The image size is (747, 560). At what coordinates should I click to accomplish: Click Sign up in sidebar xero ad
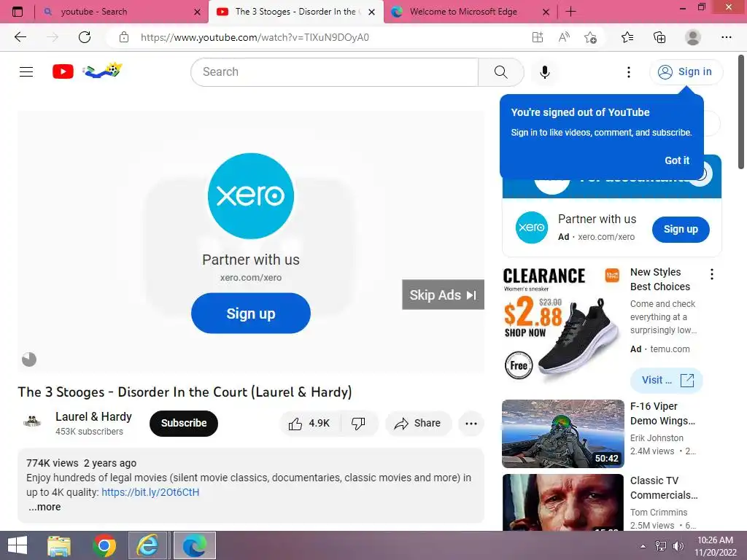tap(681, 229)
